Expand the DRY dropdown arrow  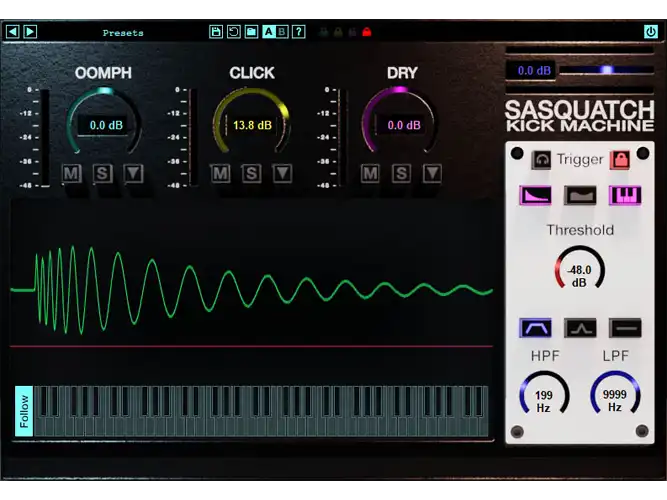(432, 173)
